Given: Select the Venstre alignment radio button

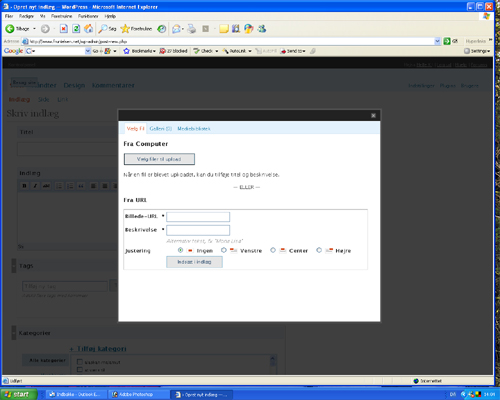Looking at the screenshot, I should [x=224, y=250].
